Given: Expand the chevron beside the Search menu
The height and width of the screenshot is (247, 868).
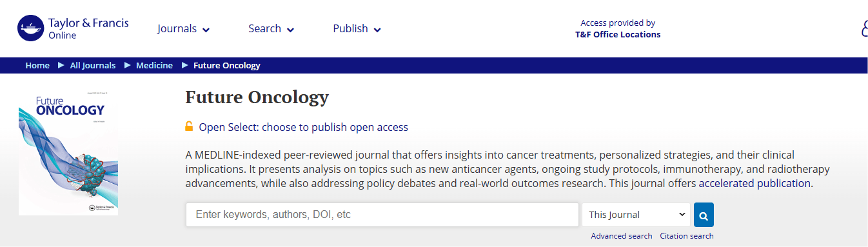Looking at the screenshot, I should [290, 30].
